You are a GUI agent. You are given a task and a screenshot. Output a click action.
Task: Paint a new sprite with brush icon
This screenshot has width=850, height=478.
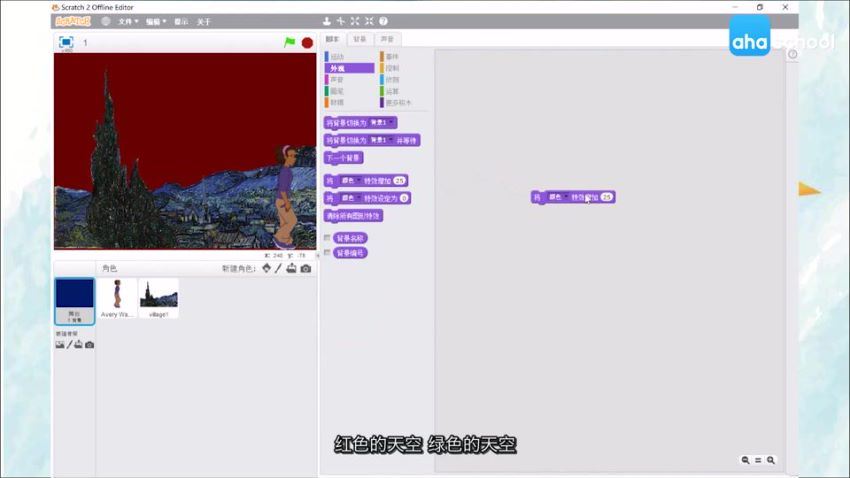[x=278, y=268]
